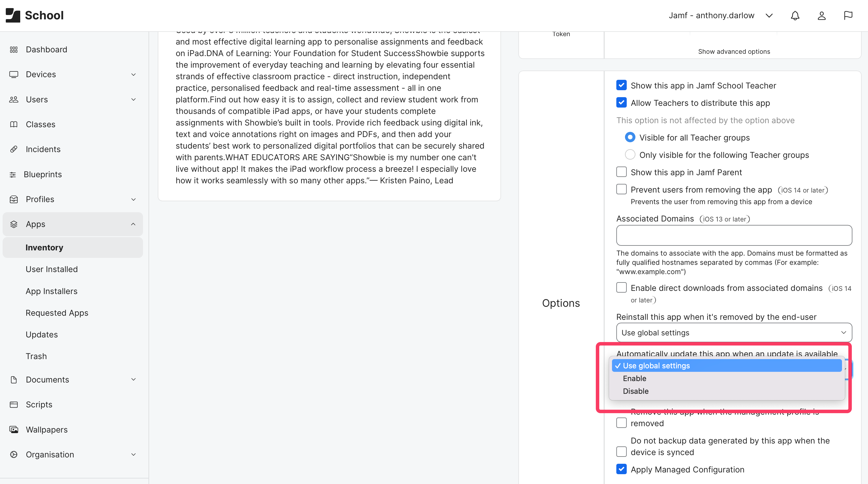Check Do not backup data generated option
The height and width of the screenshot is (484, 868).
click(621, 452)
